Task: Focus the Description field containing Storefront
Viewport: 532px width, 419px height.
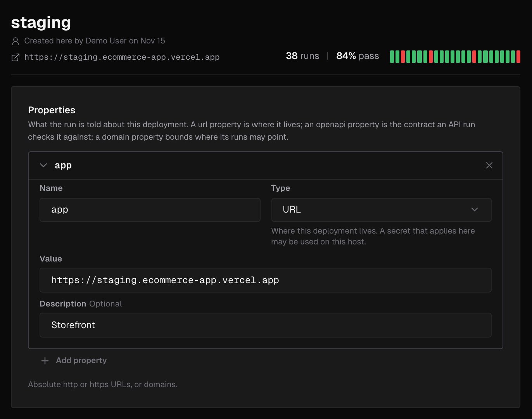Action: (x=265, y=325)
